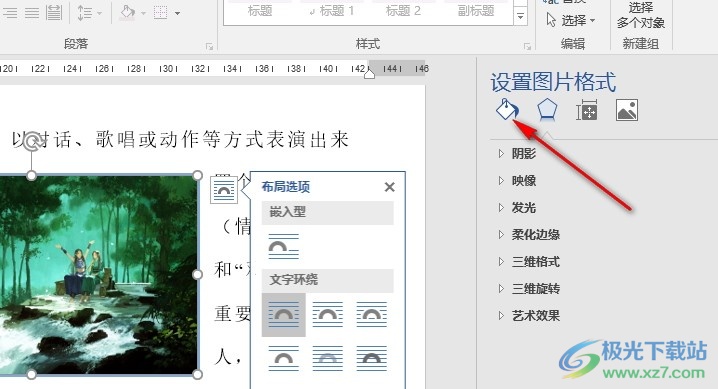This screenshot has height=389, width=718.
Task: Select the In Line with Text layout
Action: (x=283, y=246)
